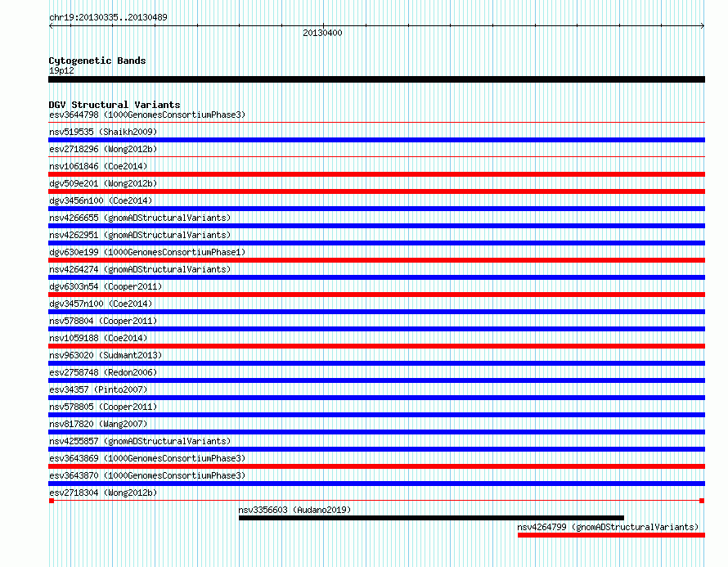Open variant nsv4255857 (gnomADStructuralVariants)
The height and width of the screenshot is (567, 728).
click(x=140, y=441)
